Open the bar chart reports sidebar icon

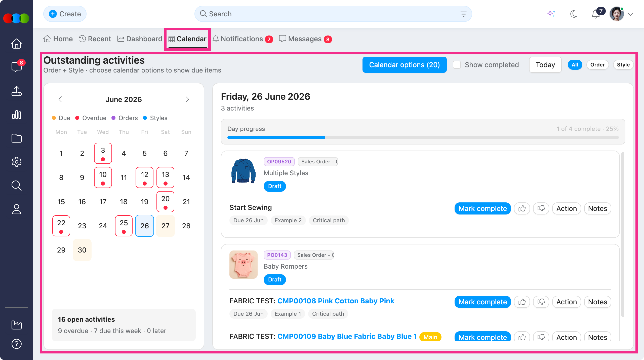point(17,115)
